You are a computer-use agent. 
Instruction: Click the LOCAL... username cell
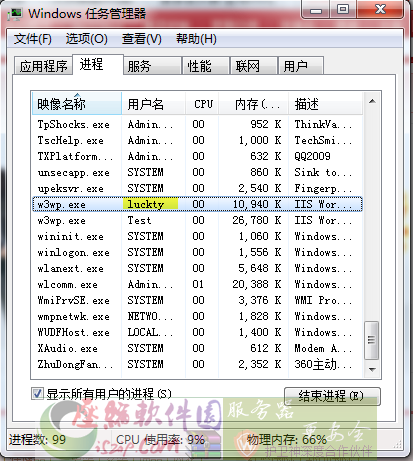[x=150, y=332]
